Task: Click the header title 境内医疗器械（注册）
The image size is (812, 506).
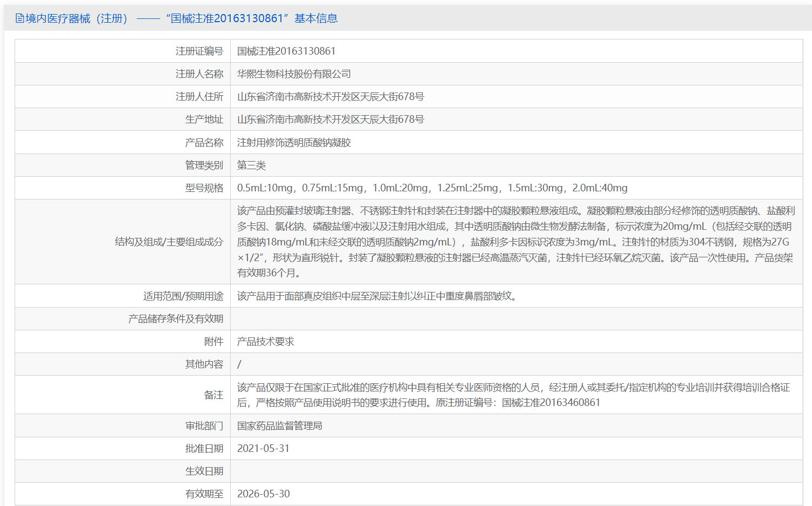Action: pyautogui.click(x=76, y=18)
